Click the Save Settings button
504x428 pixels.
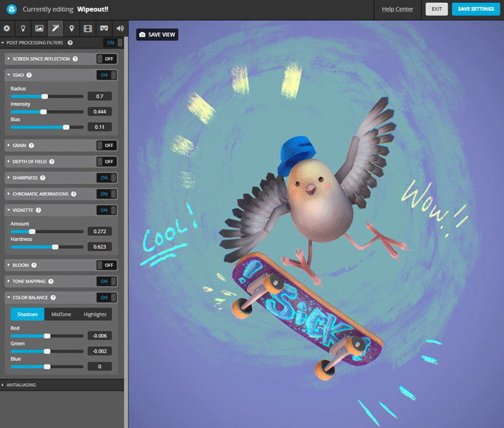tap(475, 9)
